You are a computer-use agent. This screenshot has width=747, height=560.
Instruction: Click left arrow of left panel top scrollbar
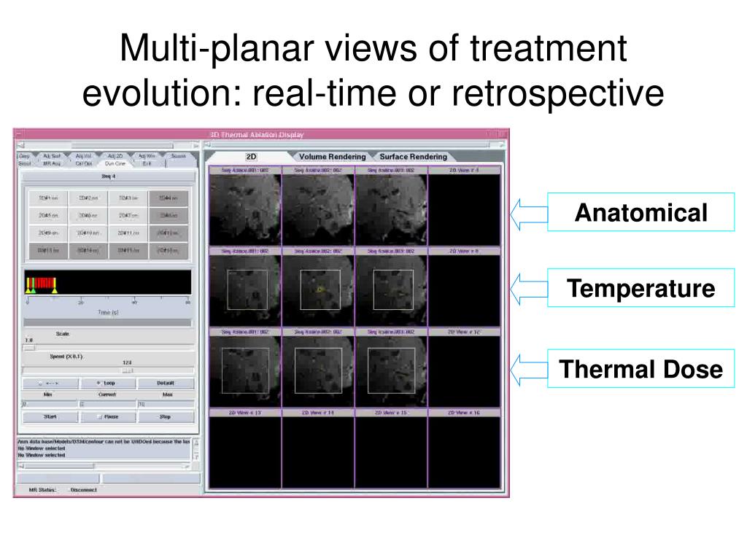(20, 145)
